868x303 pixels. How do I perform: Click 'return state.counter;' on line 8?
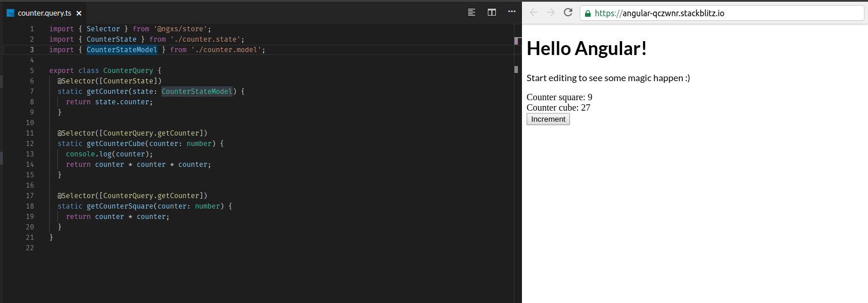coord(109,102)
